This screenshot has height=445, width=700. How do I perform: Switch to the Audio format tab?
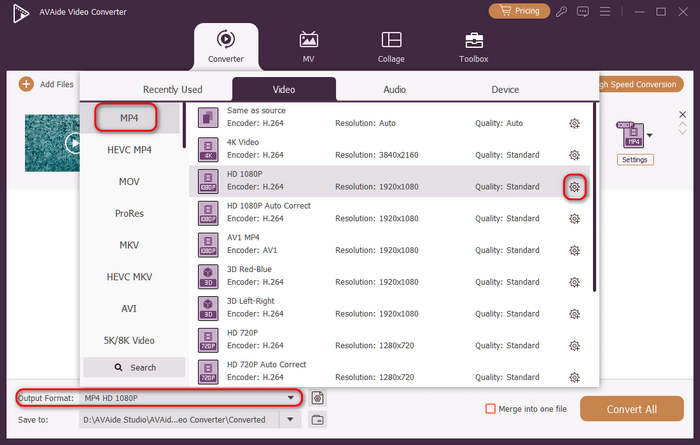[x=395, y=89]
